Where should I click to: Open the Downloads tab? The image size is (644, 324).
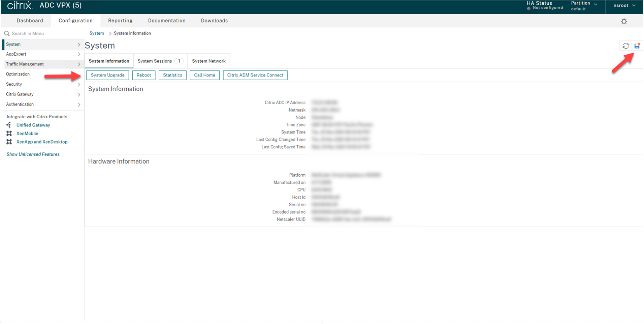click(214, 21)
